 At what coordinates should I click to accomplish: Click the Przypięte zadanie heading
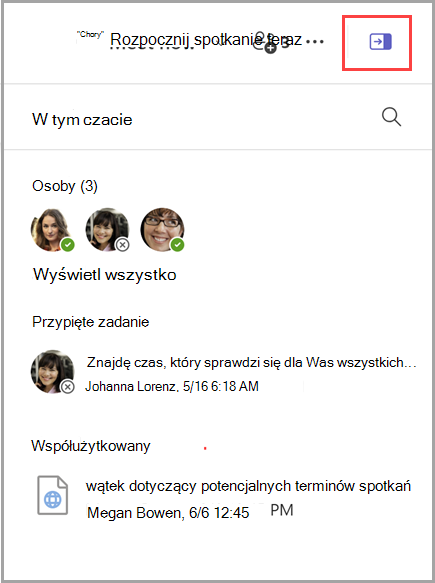[91, 322]
